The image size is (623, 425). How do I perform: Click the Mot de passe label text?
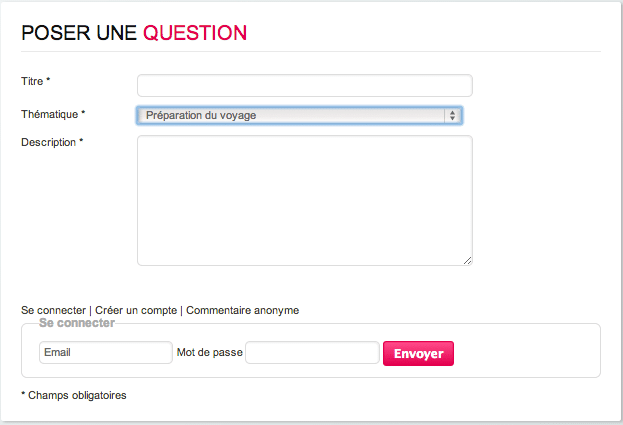pyautogui.click(x=209, y=353)
